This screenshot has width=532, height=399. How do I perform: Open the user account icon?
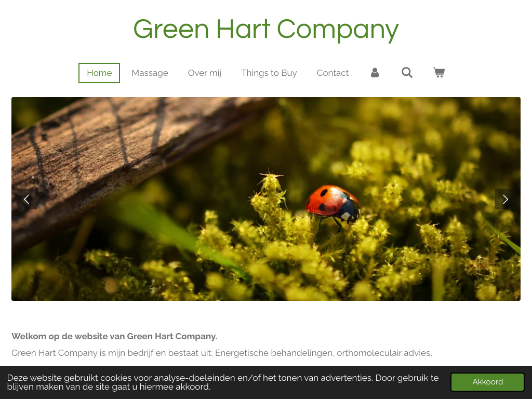(x=375, y=73)
